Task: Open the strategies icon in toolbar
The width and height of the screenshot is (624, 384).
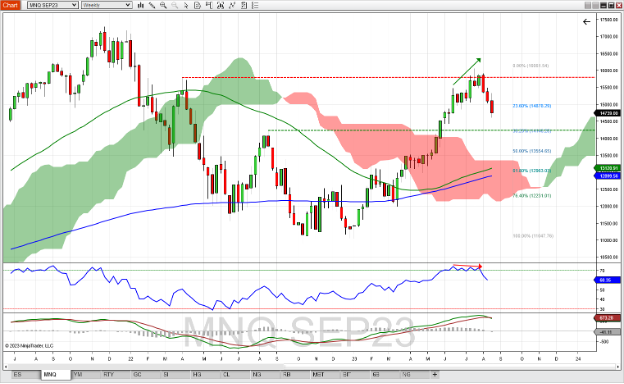Action: (232, 5)
